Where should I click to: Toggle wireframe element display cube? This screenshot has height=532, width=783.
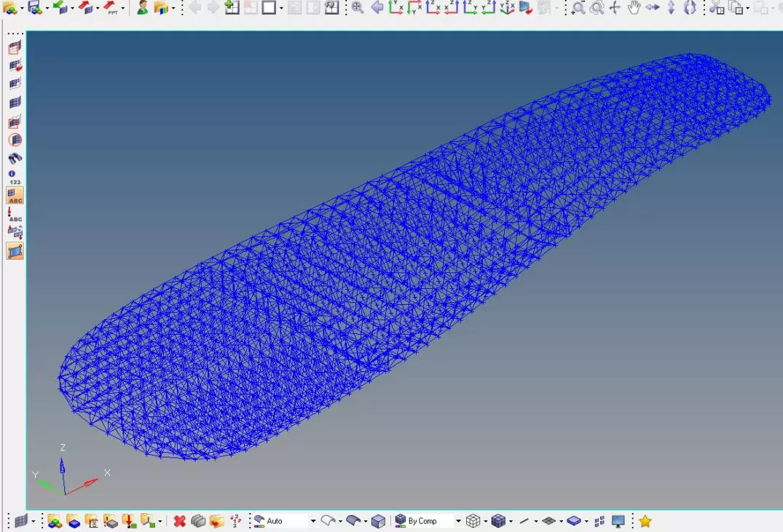click(x=473, y=521)
